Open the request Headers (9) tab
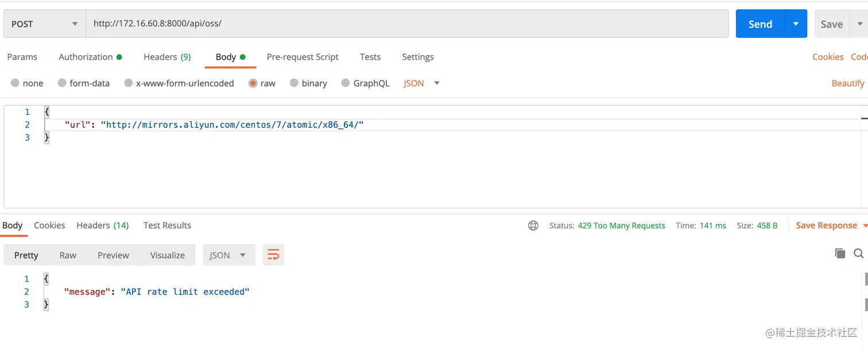The height and width of the screenshot is (349, 868). 167,57
